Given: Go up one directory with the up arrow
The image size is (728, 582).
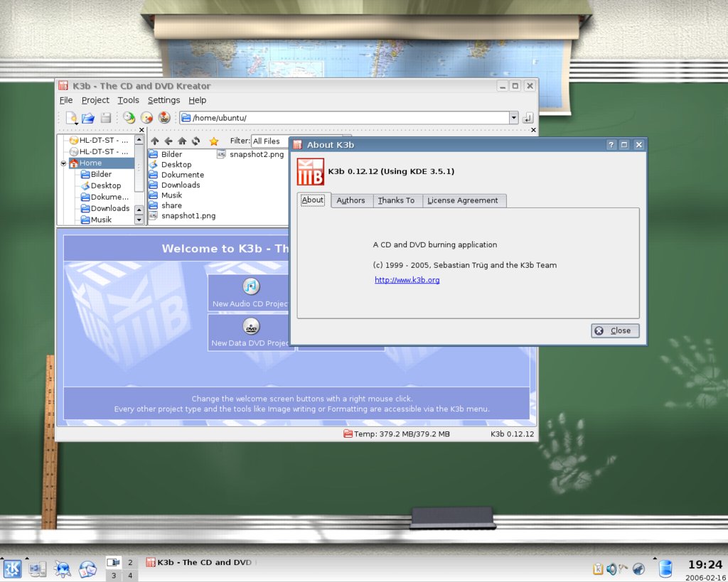Looking at the screenshot, I should tap(154, 141).
